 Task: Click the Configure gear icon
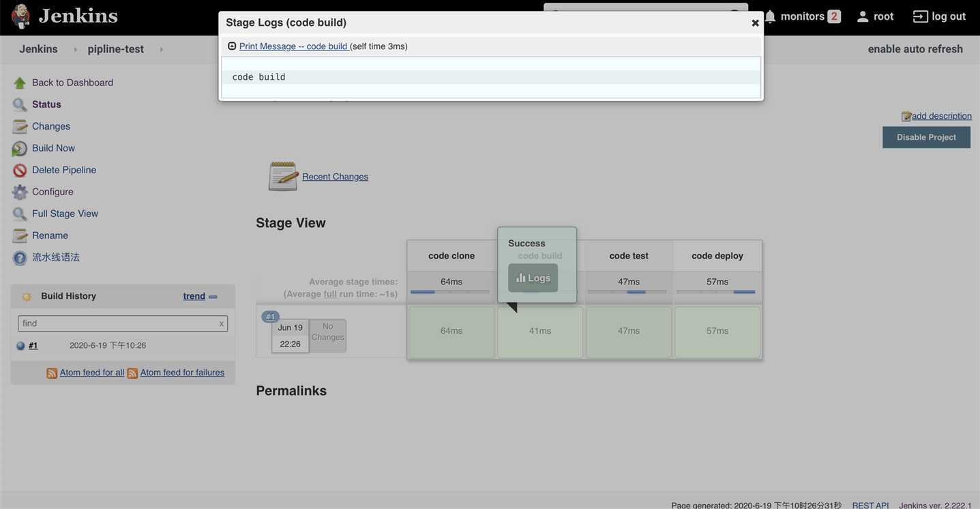(x=20, y=192)
